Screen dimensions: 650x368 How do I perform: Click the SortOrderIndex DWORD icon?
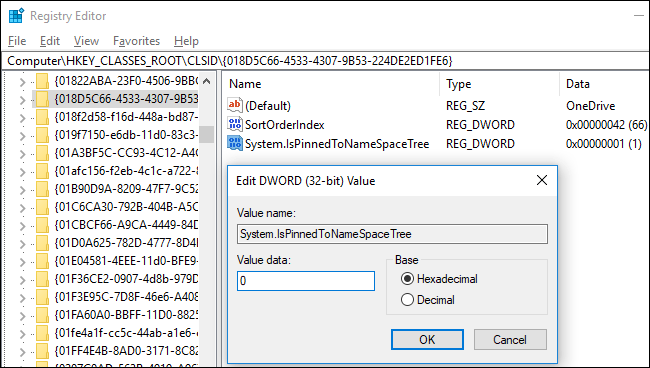235,124
